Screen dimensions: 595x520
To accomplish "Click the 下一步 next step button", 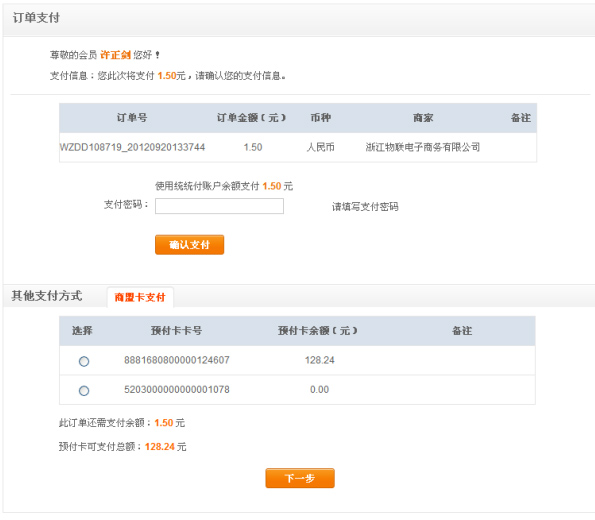I will tap(300, 478).
